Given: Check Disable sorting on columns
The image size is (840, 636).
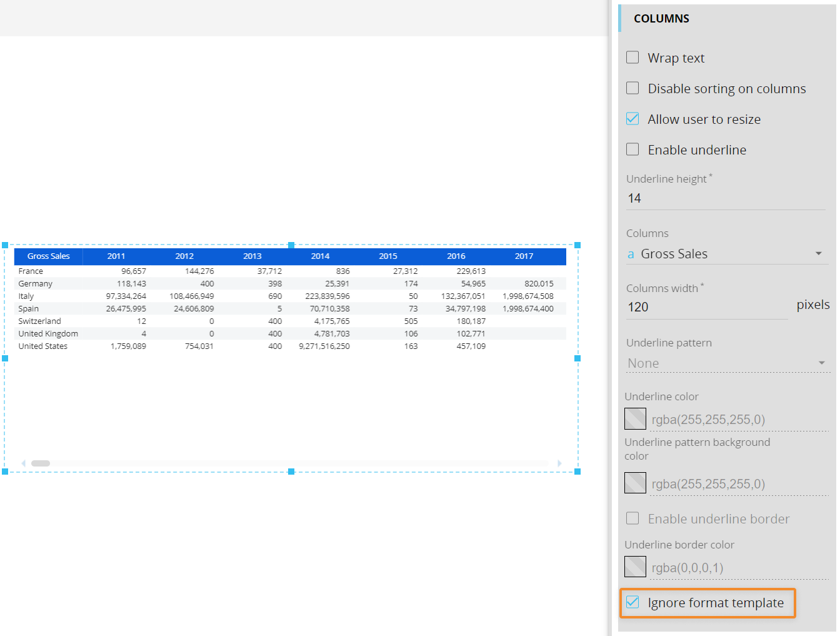Looking at the screenshot, I should (x=632, y=88).
